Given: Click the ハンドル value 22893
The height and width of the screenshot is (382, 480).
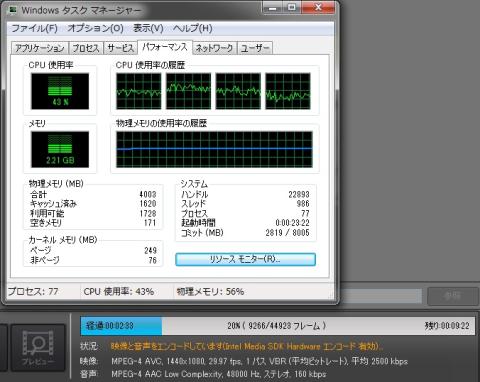Looking at the screenshot, I should (299, 194).
